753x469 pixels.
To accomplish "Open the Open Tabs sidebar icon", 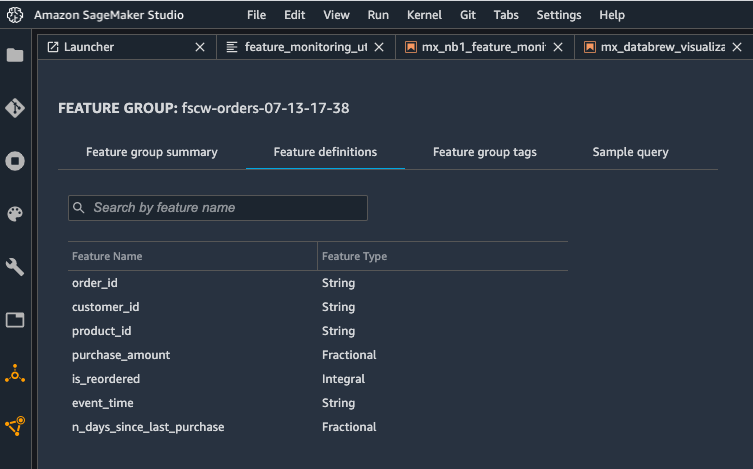I will (15, 320).
